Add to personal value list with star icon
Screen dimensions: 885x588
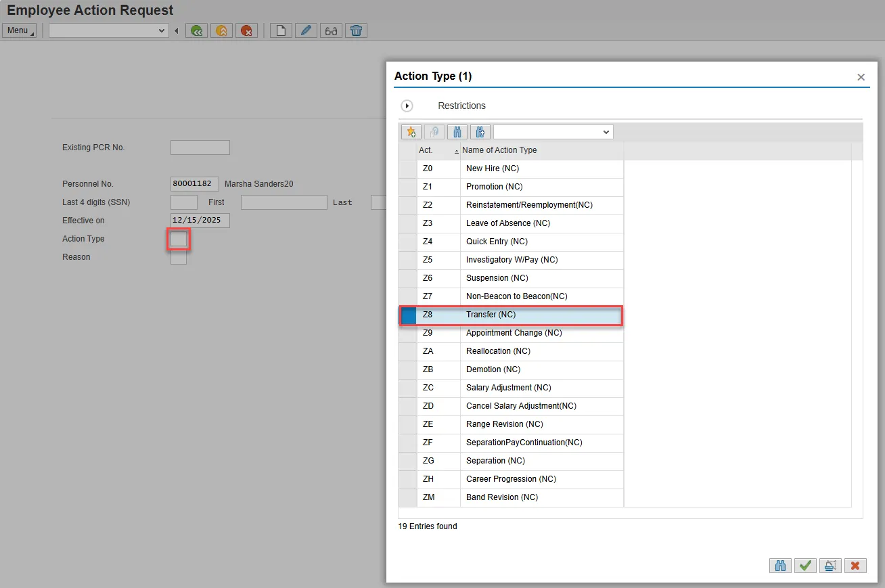click(x=411, y=132)
